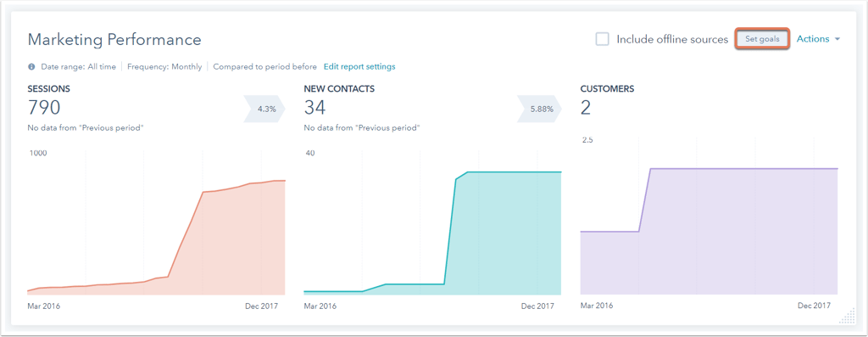868x337 pixels.
Task: Click the Set goals button
Action: pos(762,39)
